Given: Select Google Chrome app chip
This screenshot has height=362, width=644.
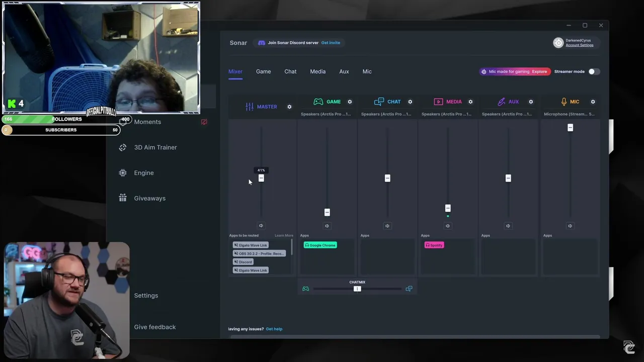Looking at the screenshot, I should [320, 245].
